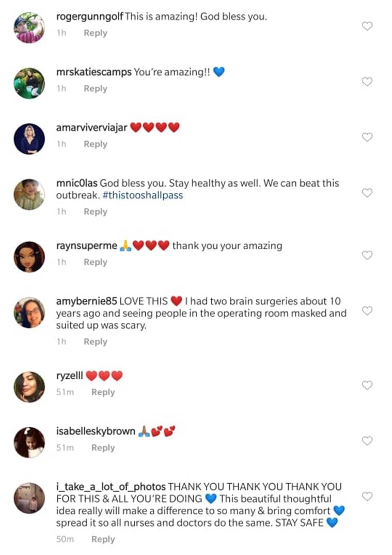
Task: Click raynsuperme's profile avatar
Action: point(29,257)
